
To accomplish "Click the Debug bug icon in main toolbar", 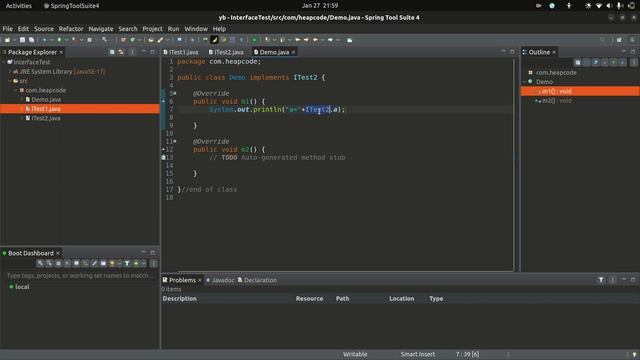I will click(x=44, y=40).
